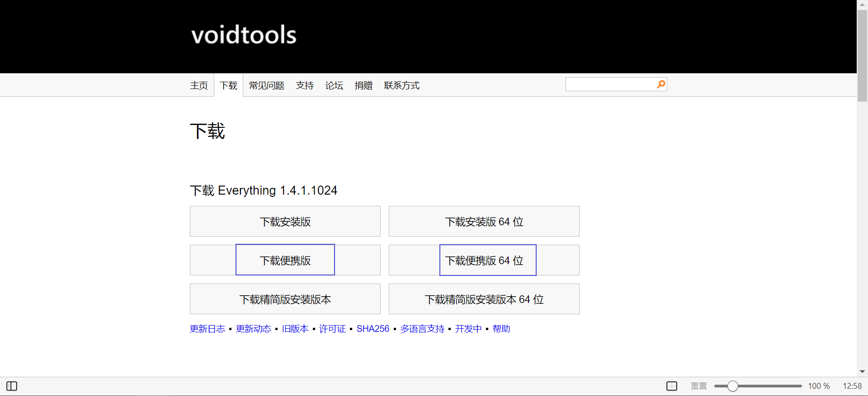Click the 下载 Everything 1.4.1.1024 heading

click(264, 191)
